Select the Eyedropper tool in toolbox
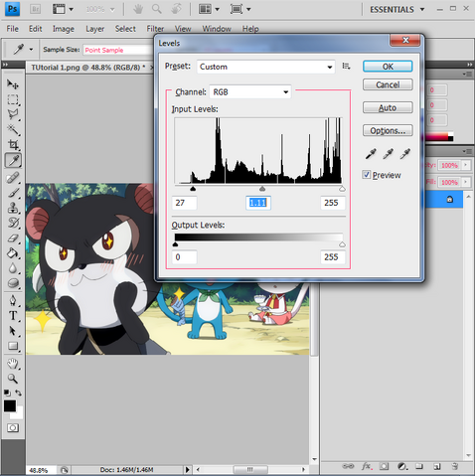 click(x=13, y=160)
